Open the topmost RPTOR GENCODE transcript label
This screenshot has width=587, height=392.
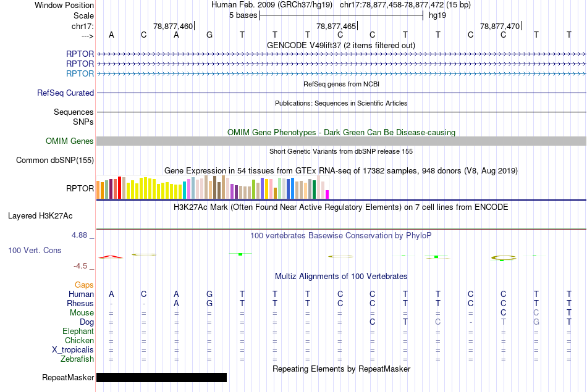point(80,54)
